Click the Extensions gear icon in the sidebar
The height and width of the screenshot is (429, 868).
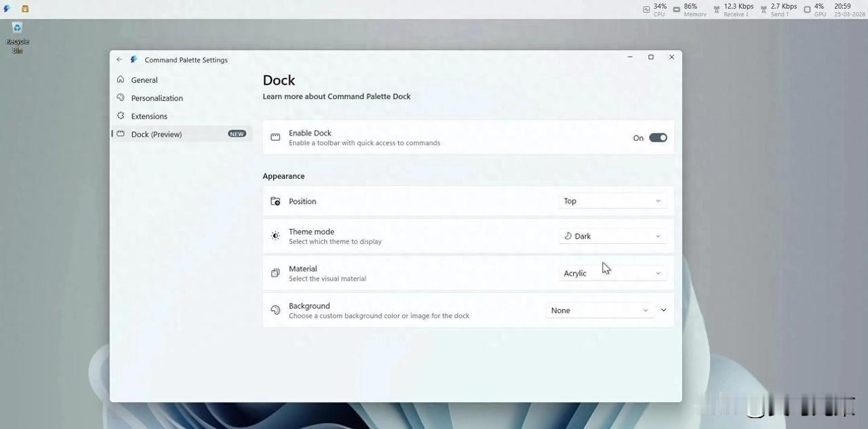(121, 116)
